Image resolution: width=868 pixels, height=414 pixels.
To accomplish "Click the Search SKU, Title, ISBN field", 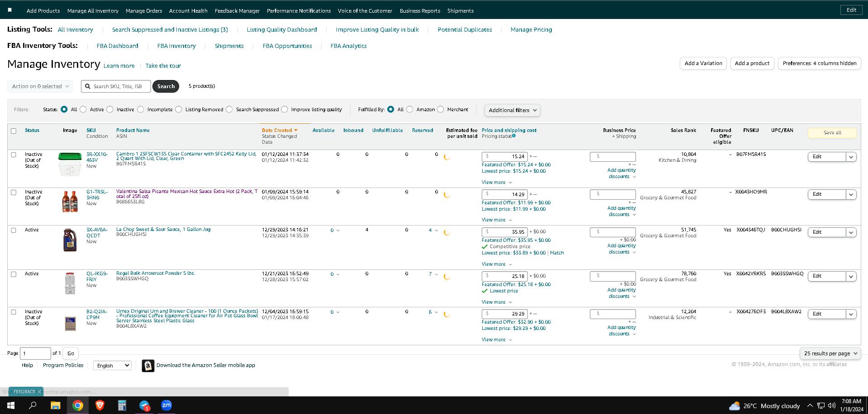I will (116, 86).
